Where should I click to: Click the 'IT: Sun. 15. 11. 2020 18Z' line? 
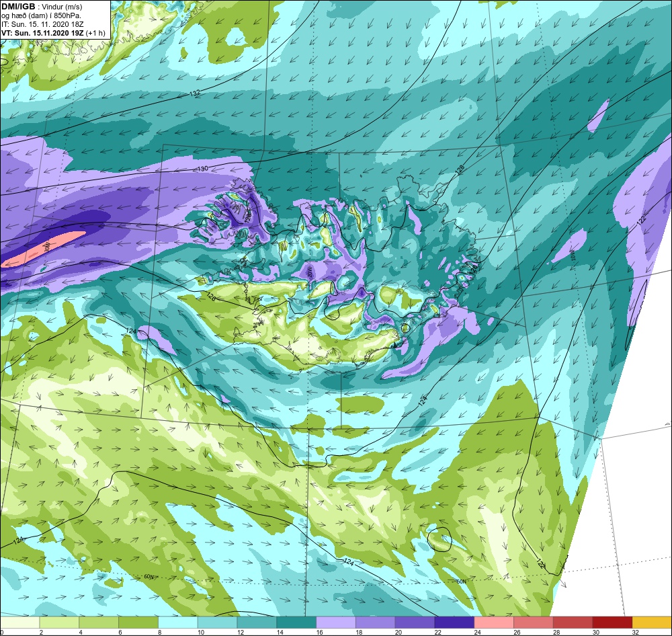42,24
